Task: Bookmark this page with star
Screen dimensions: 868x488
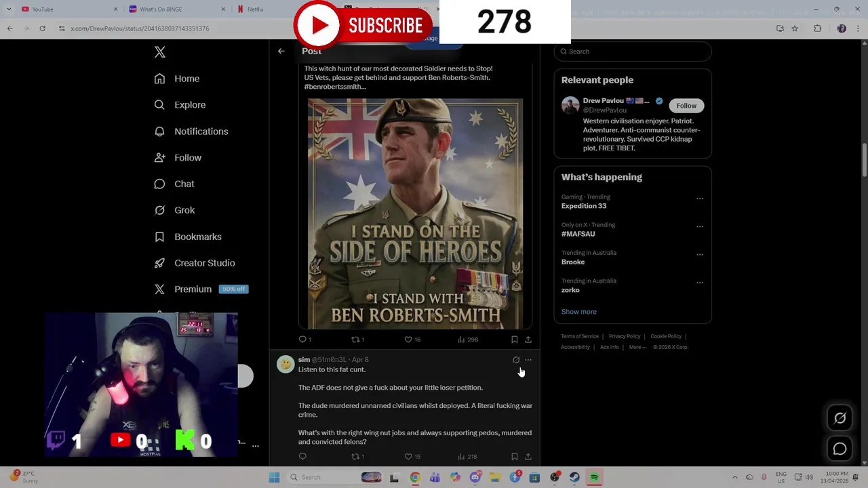Action: pos(795,28)
